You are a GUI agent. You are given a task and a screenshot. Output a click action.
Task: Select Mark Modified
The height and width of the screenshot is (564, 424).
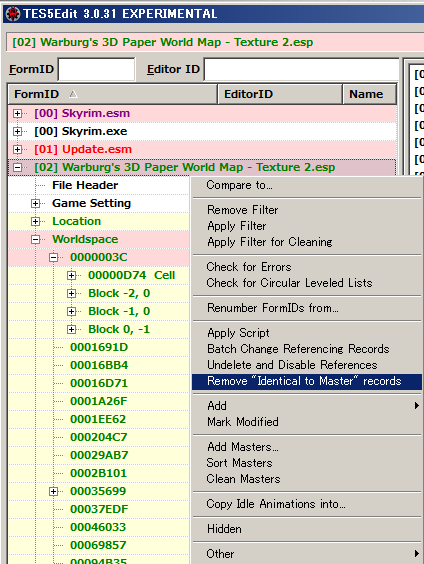click(307, 422)
